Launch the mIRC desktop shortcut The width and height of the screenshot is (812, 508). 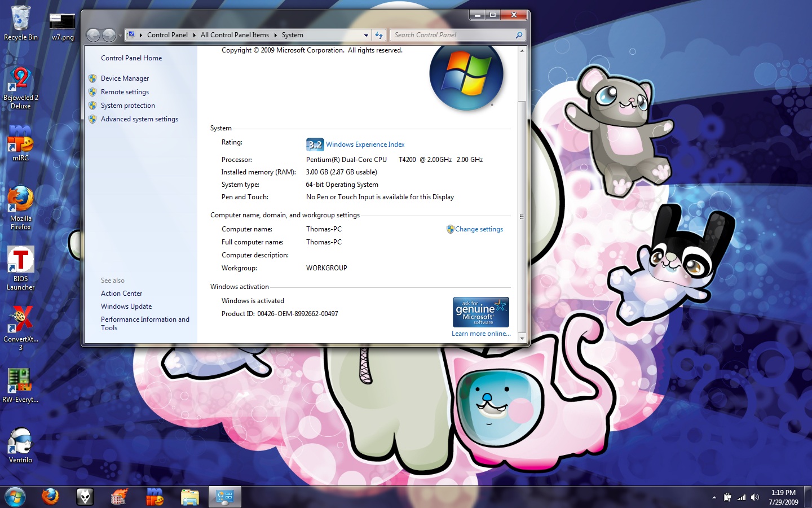coord(21,143)
